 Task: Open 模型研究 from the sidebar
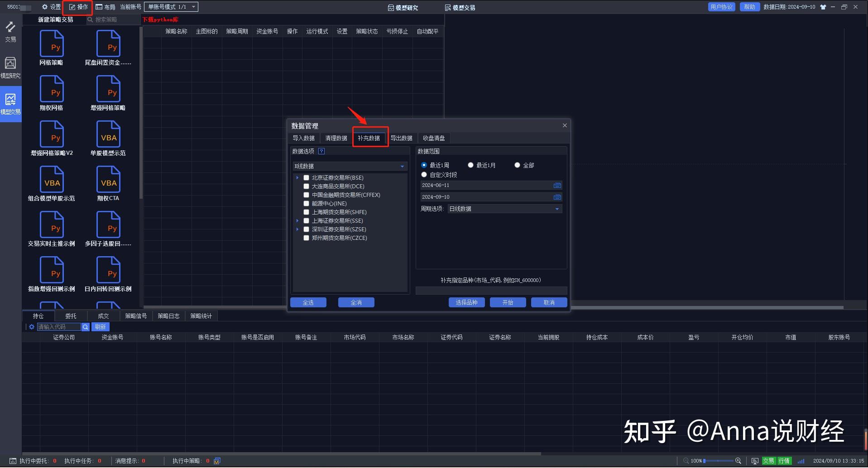10,67
